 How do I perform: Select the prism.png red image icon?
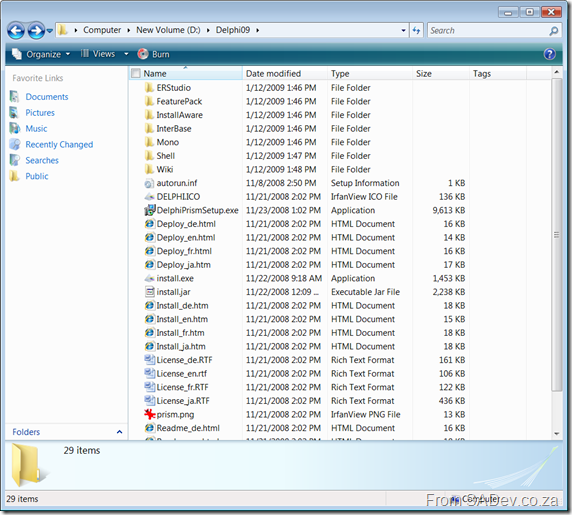150,414
